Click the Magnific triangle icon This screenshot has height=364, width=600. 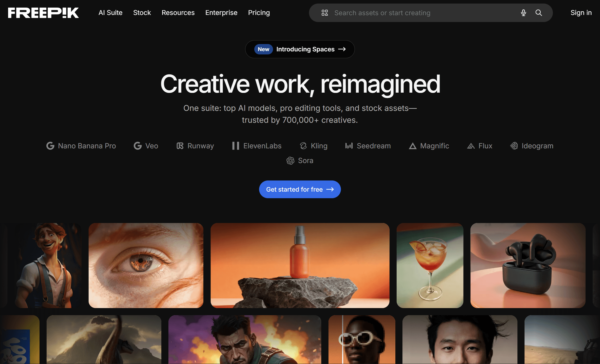[x=413, y=146]
